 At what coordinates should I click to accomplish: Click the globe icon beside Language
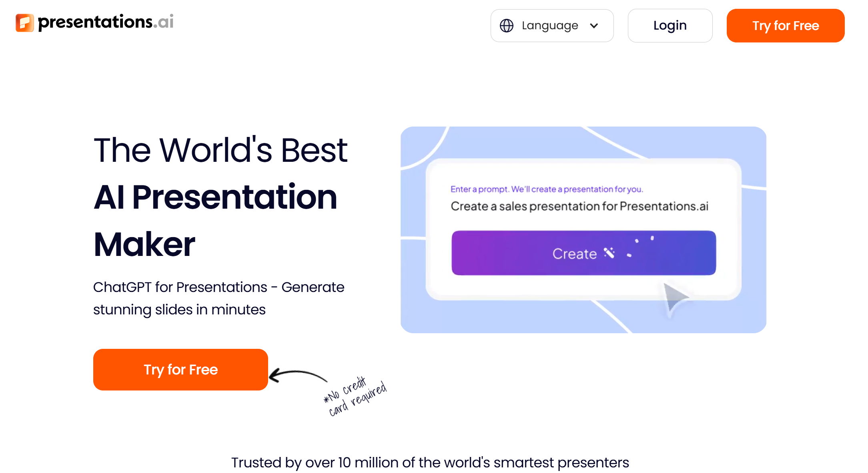(507, 26)
